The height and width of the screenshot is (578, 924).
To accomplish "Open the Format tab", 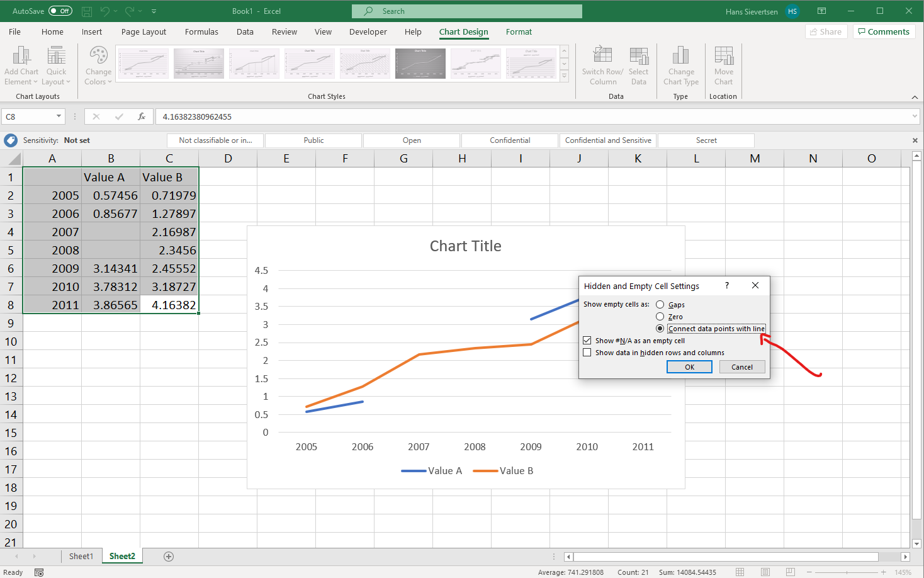I will tap(519, 31).
